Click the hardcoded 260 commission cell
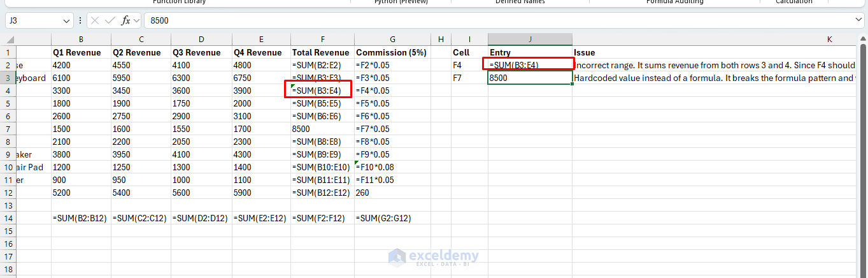Screen dimensions: 868x278 pyautogui.click(x=392, y=193)
